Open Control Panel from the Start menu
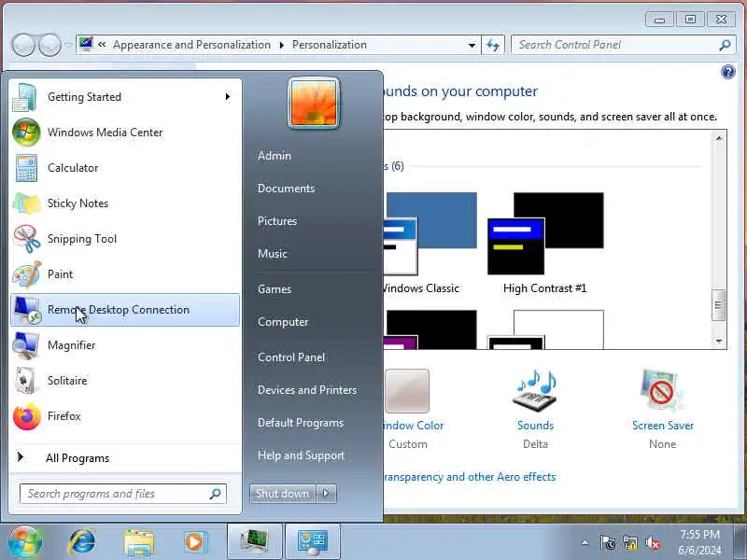This screenshot has height=560, width=747. tap(291, 357)
